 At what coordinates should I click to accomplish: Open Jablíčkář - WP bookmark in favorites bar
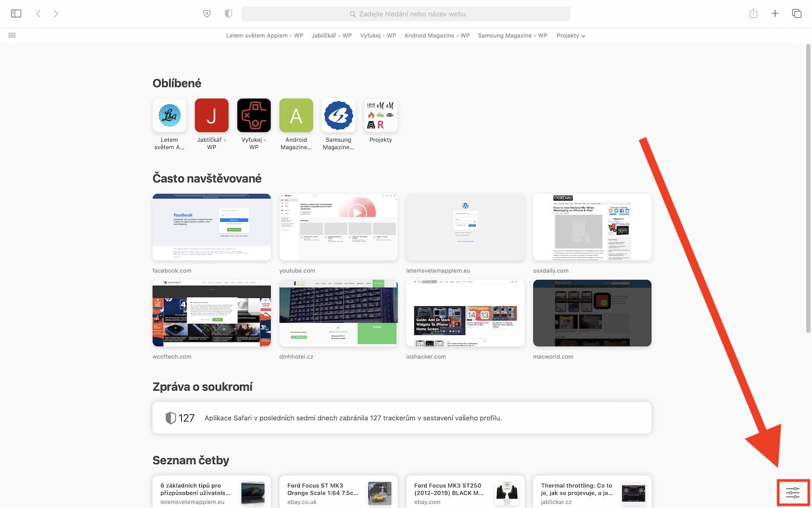[x=331, y=35]
